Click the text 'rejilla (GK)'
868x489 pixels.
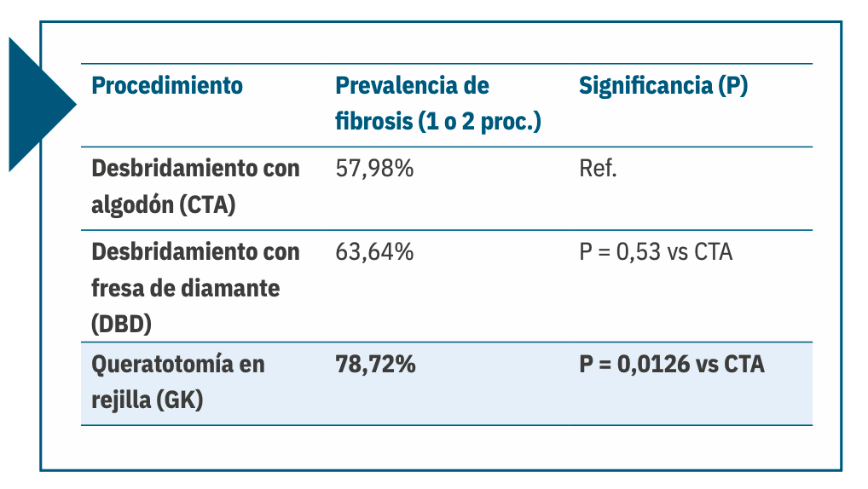tap(148, 400)
